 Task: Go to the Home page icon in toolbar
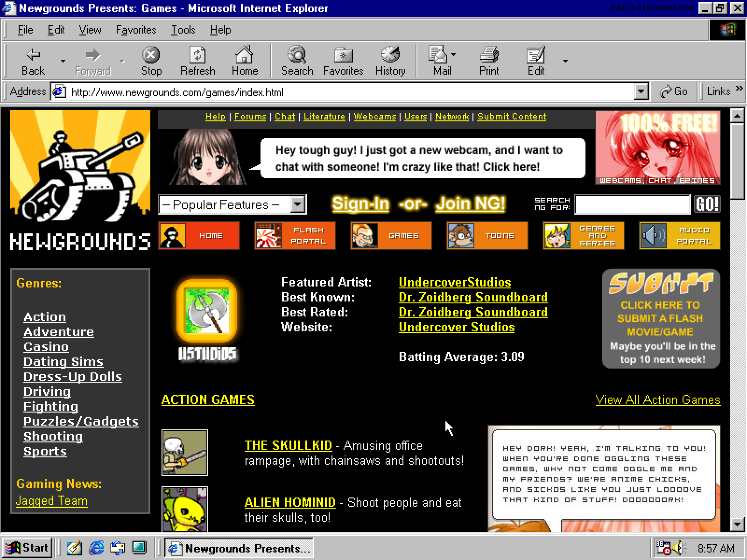(x=245, y=61)
